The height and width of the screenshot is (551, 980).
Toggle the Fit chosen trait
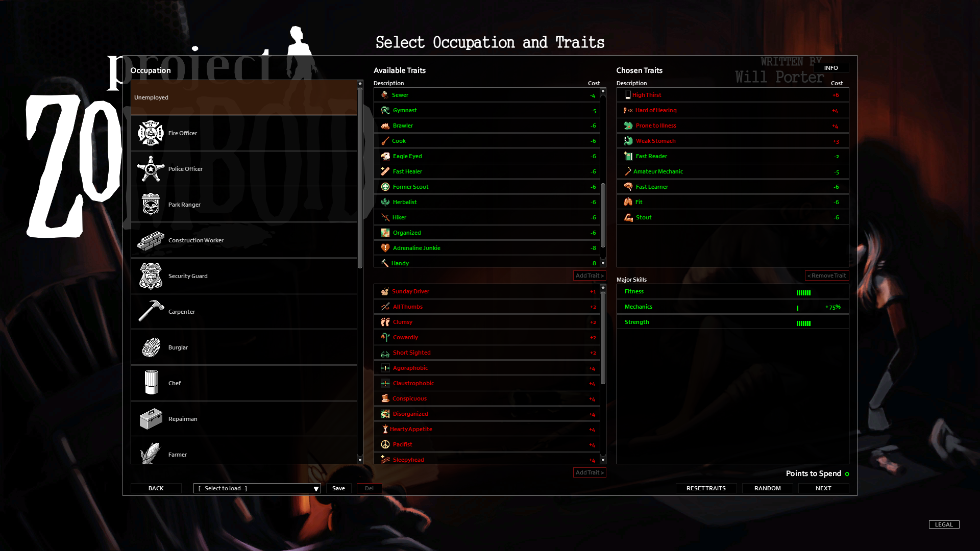(730, 202)
